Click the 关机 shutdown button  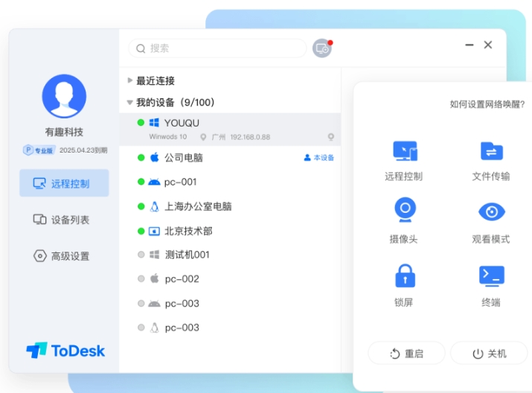[489, 354]
